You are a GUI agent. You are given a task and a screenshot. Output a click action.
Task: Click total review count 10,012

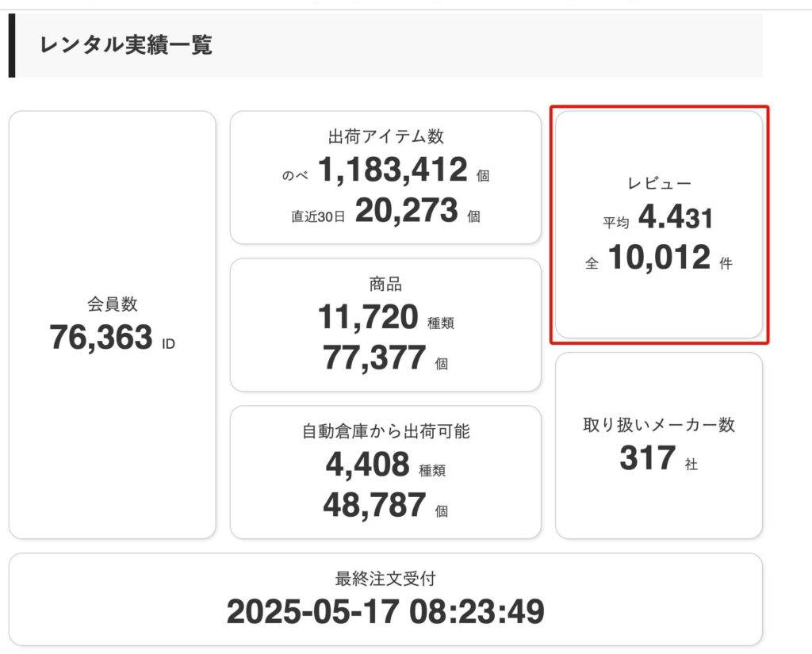(659, 258)
